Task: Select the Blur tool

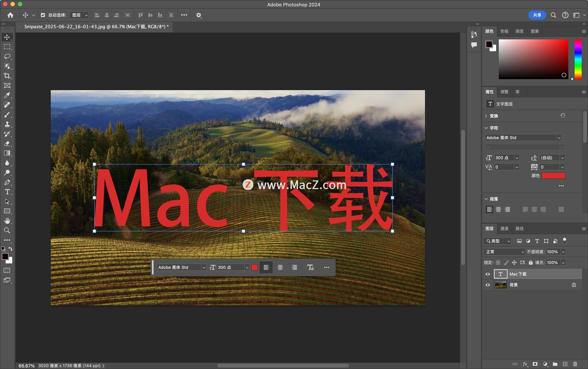Action: (7, 163)
